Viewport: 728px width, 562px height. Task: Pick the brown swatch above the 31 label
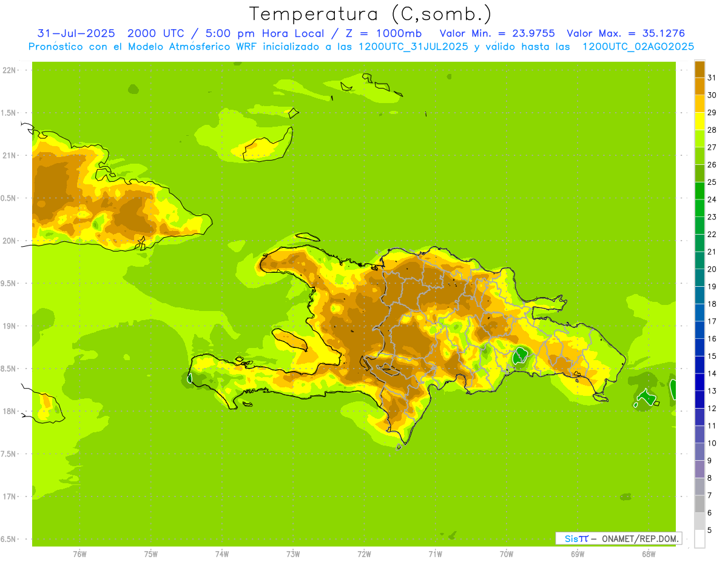(699, 69)
